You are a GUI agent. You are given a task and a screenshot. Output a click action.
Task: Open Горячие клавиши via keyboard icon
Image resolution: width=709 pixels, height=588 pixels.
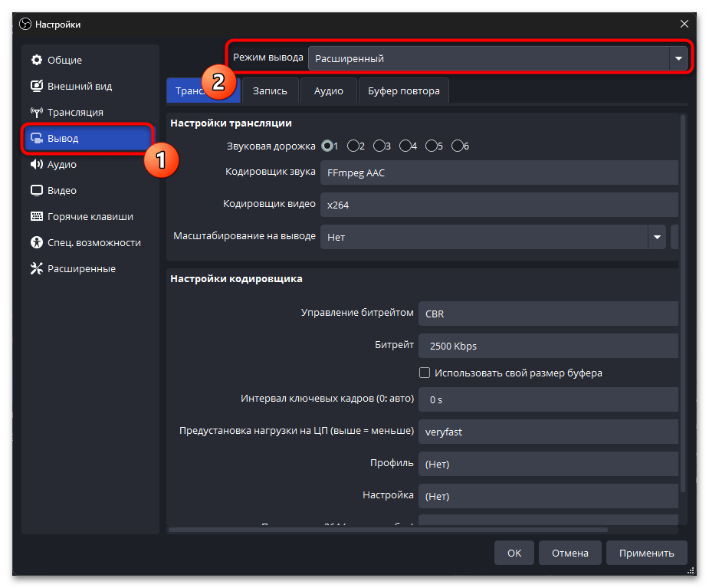[x=36, y=217]
